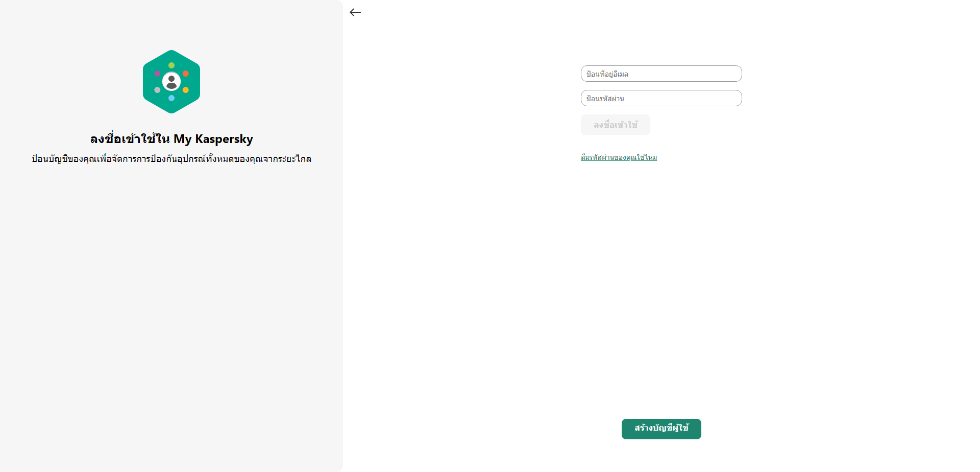Click the 'My Kaspersky' words in heading
The height and width of the screenshot is (472, 980).
click(x=213, y=139)
